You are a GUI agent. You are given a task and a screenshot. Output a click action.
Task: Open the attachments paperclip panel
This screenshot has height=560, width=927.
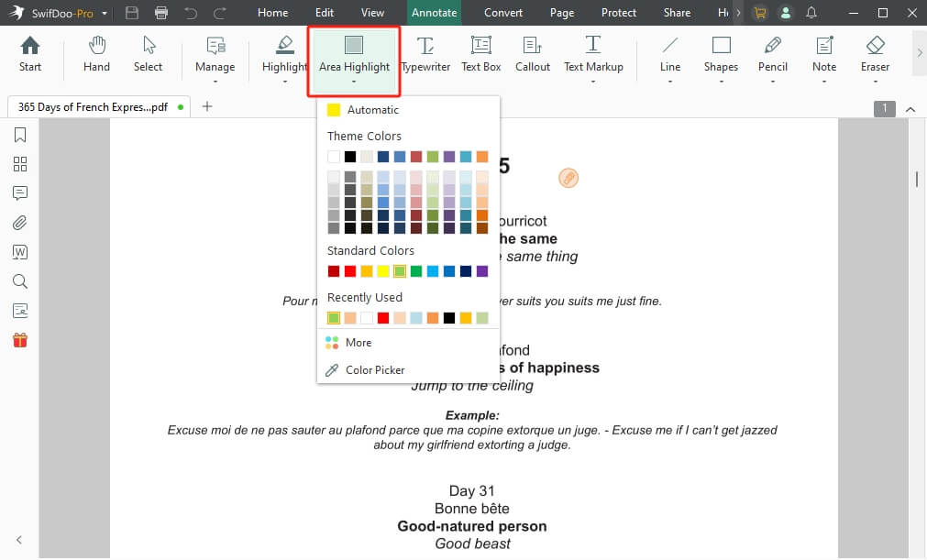(x=20, y=223)
